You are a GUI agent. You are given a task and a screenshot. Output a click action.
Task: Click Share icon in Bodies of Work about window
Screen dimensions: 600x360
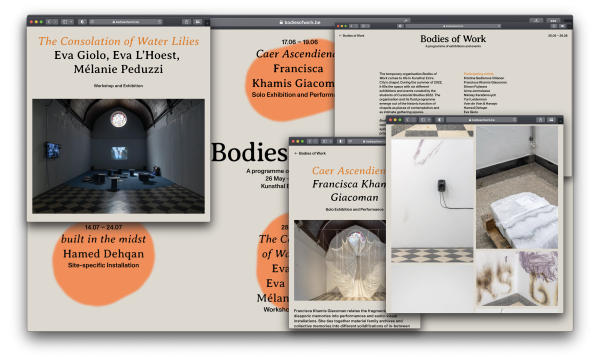click(x=554, y=26)
